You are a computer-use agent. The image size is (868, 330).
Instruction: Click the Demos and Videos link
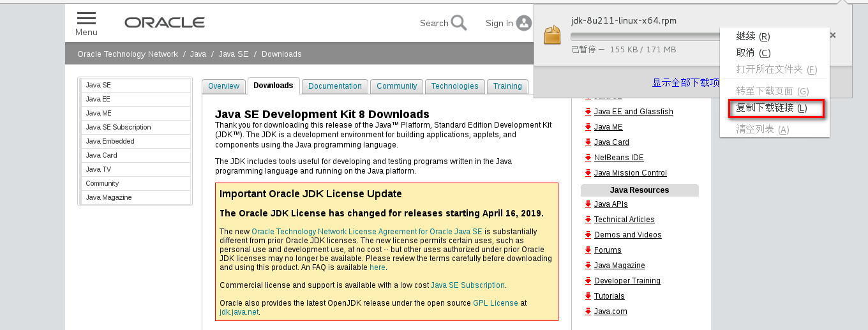click(628, 235)
